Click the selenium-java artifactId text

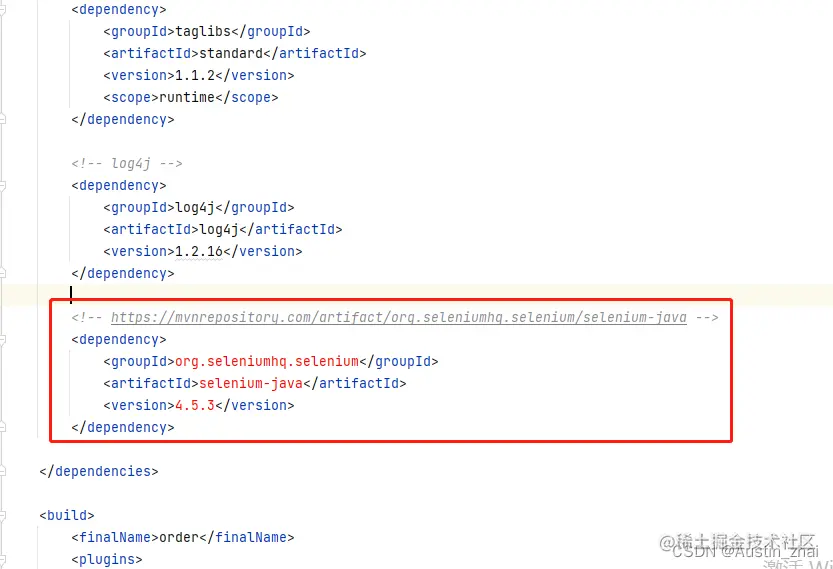tap(251, 384)
